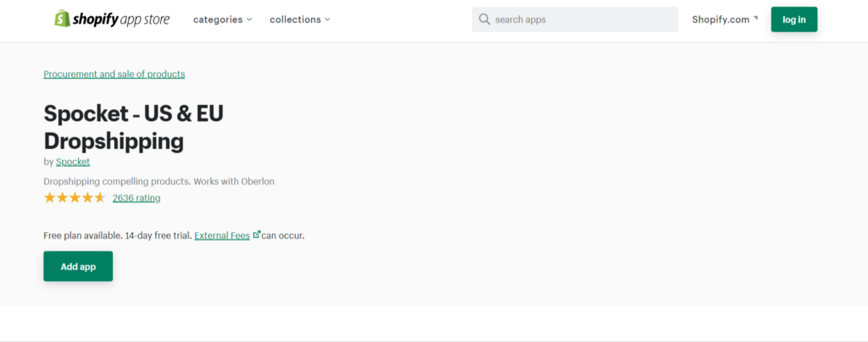This screenshot has height=342, width=868.
Task: Open the Shopify.com link in the header
Action: [721, 19]
